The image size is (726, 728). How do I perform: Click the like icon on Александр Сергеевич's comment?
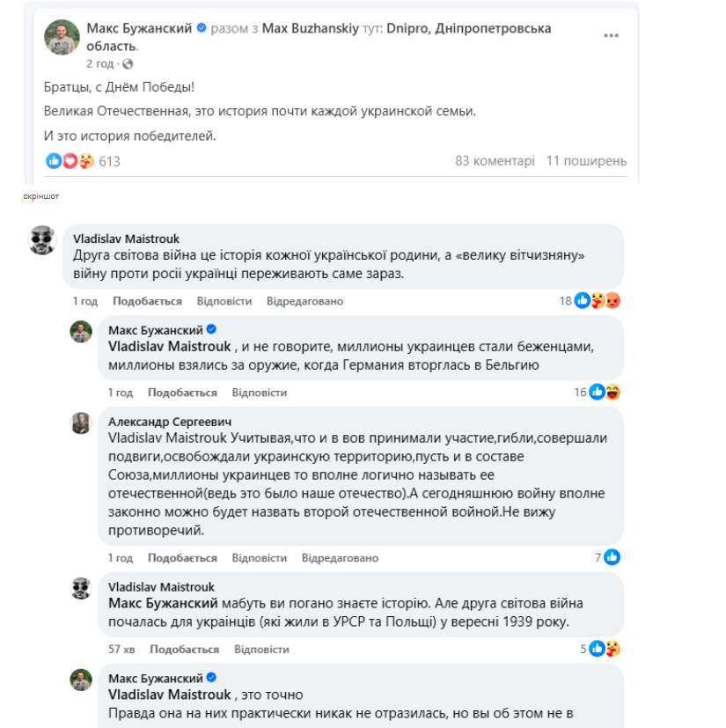pyautogui.click(x=612, y=557)
